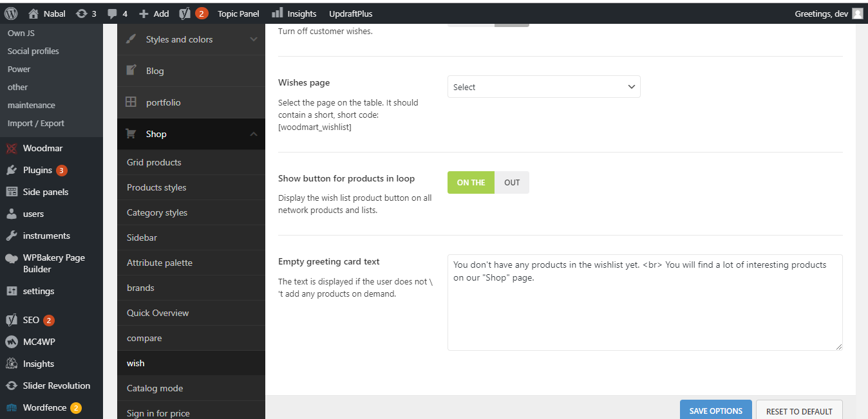Image resolution: width=868 pixels, height=419 pixels.
Task: Open the Wishes page Select dropdown
Action: (x=543, y=87)
